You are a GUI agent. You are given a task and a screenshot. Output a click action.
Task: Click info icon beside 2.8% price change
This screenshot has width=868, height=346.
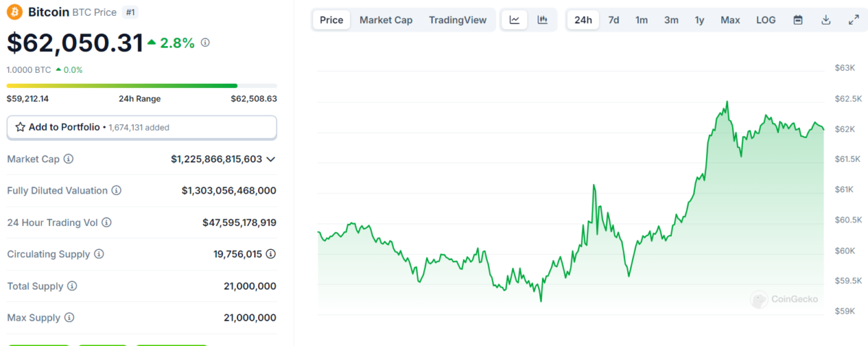pyautogui.click(x=205, y=43)
